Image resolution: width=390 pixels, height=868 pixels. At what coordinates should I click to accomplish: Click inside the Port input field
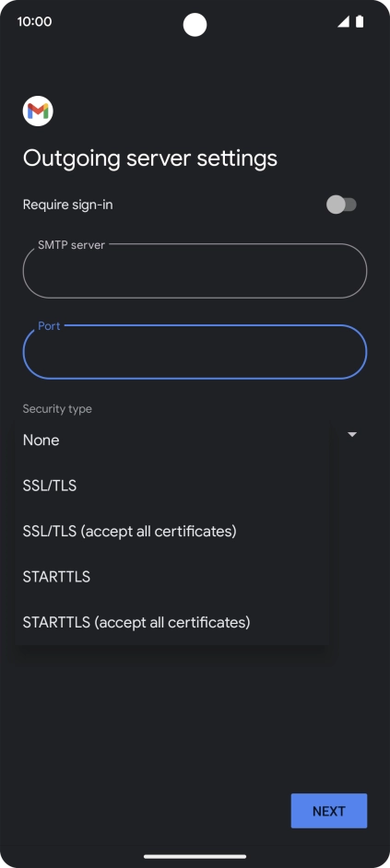[195, 352]
